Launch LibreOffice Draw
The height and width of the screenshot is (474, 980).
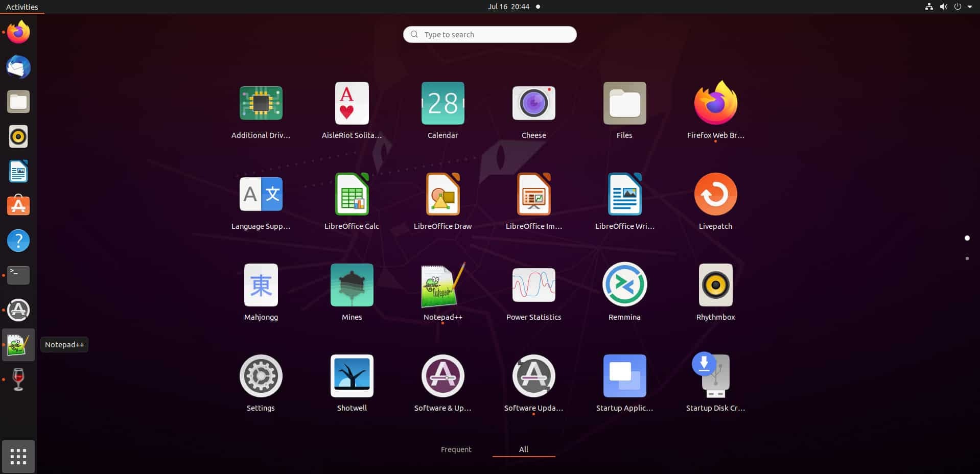coord(442,194)
